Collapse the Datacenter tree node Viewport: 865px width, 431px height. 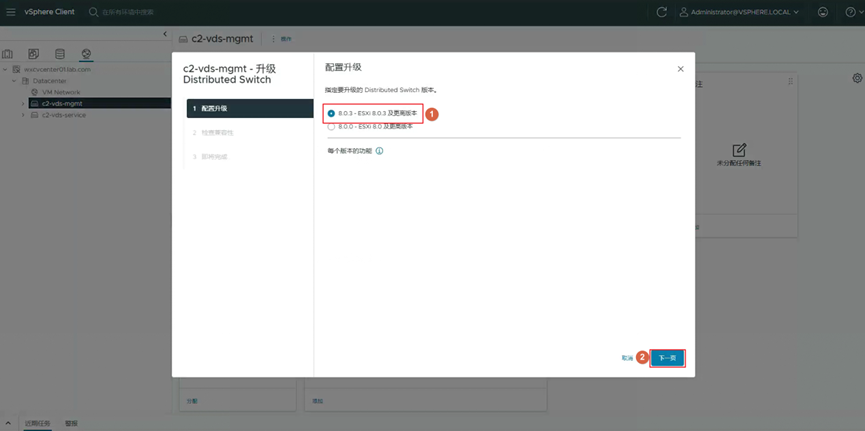tap(14, 81)
